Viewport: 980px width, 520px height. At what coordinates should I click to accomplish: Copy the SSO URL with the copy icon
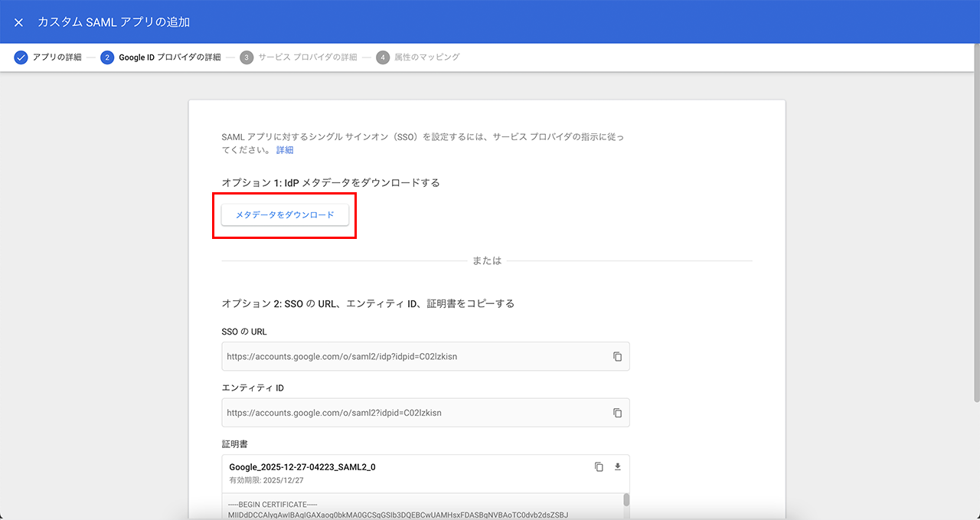[x=617, y=356]
